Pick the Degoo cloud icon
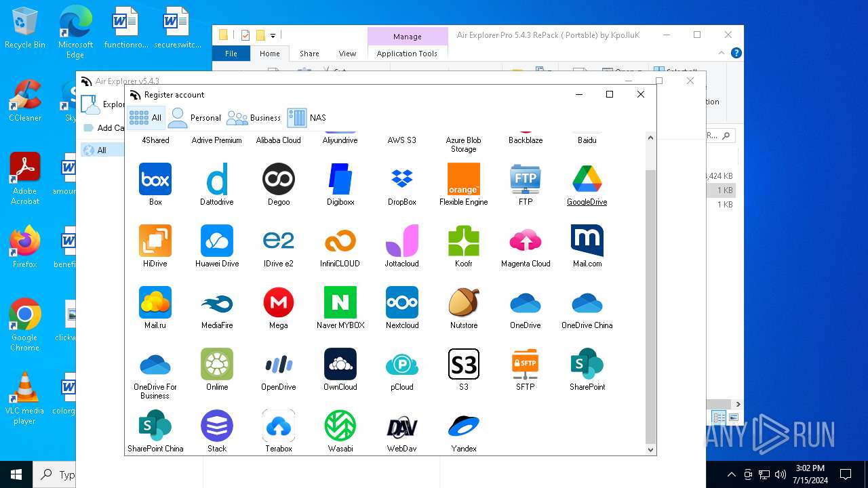This screenshot has width=868, height=488. (x=279, y=179)
